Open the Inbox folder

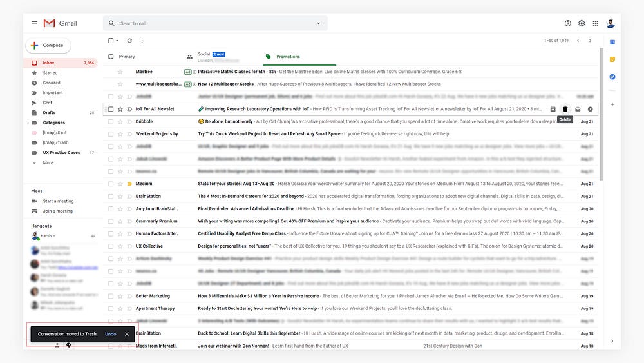point(61,63)
